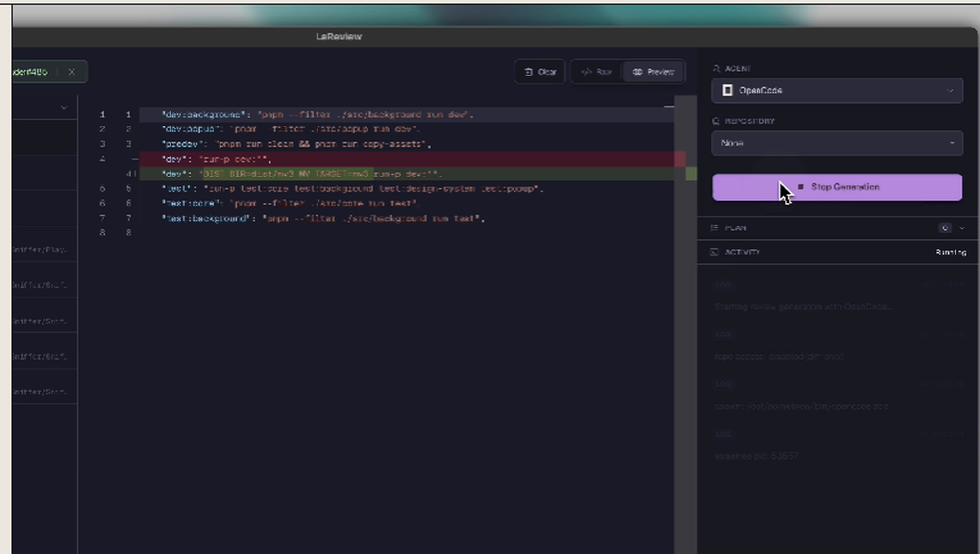Viewport: 980px width, 554px height.
Task: Click the OpenCode agent icon in dropdown
Action: coord(727,90)
